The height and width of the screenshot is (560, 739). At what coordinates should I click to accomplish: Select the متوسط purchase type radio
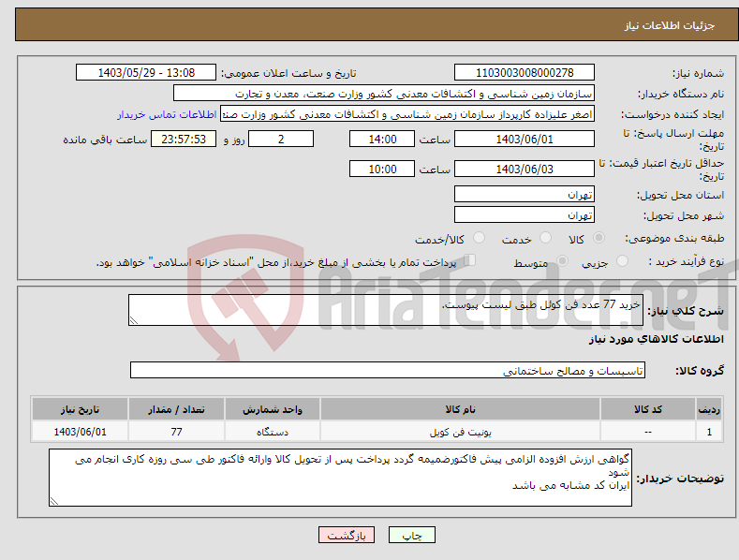click(x=562, y=261)
